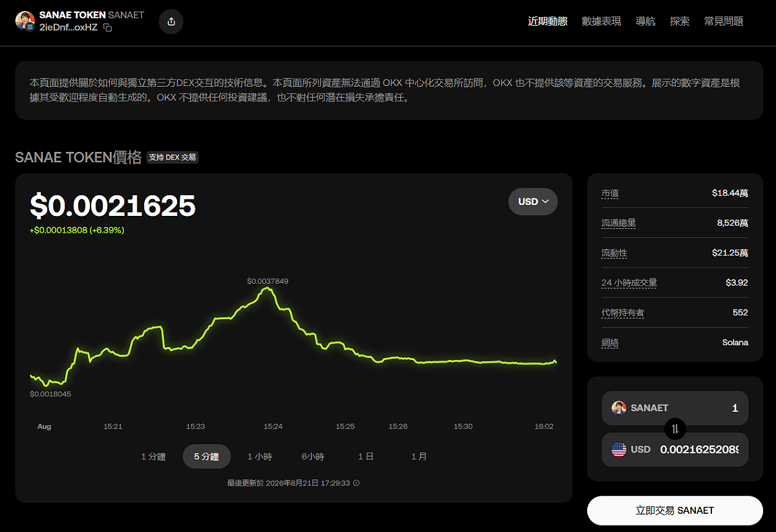Click the 流通總量 label
Image resolution: width=776 pixels, height=532 pixels.
pos(619,223)
